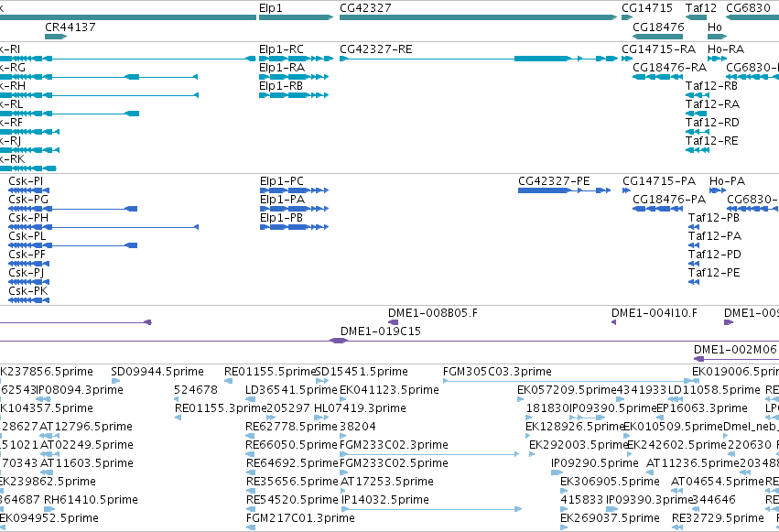Click the RE32729.5prime EST label

[x=718, y=518]
